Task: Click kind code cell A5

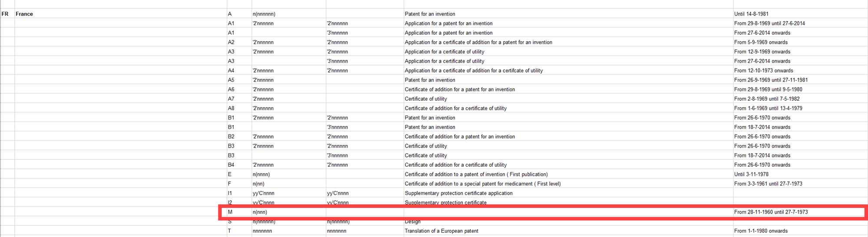Action: click(x=231, y=80)
